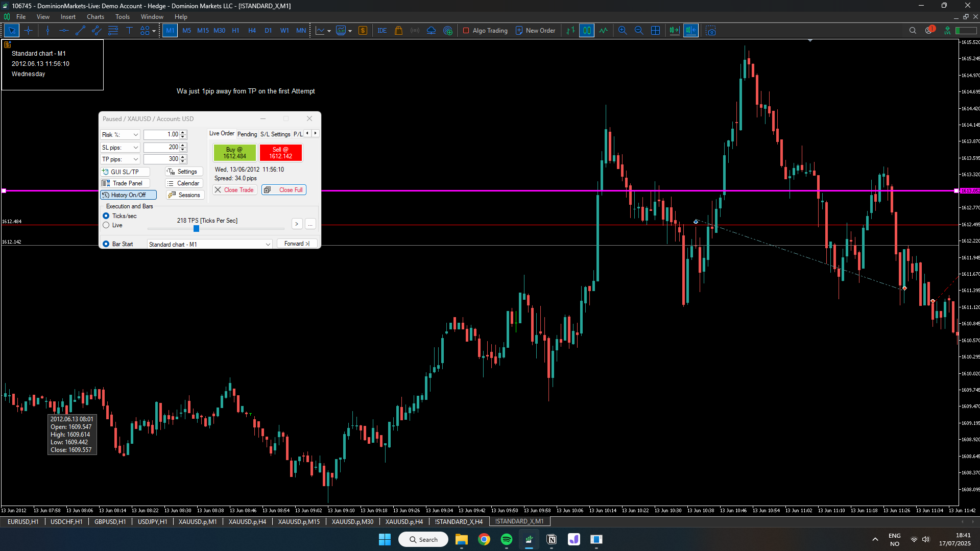Image resolution: width=980 pixels, height=551 pixels.
Task: Open the Standard chart - M1 dropdown
Action: (210, 244)
